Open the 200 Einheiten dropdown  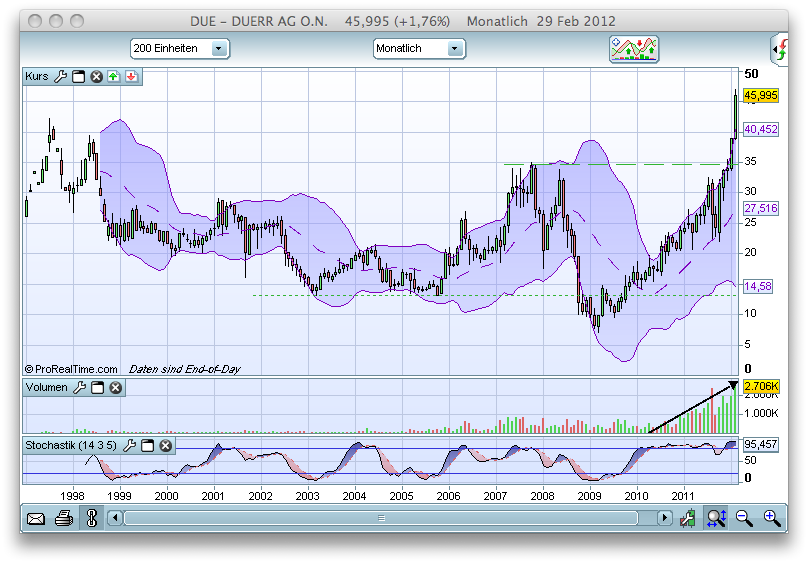pyautogui.click(x=179, y=48)
